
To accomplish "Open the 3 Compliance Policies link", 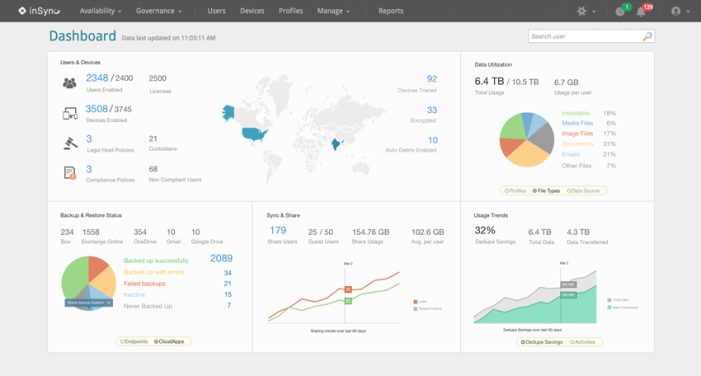I will click(89, 169).
